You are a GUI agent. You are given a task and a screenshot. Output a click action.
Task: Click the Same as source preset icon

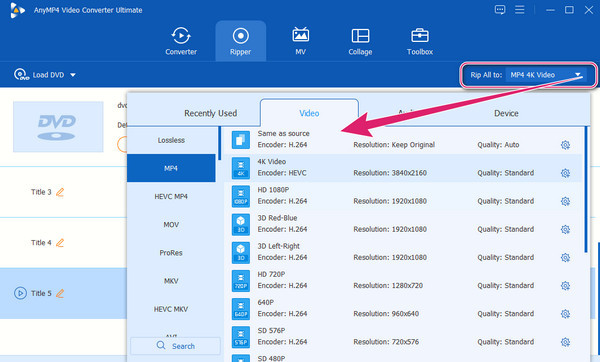click(241, 140)
